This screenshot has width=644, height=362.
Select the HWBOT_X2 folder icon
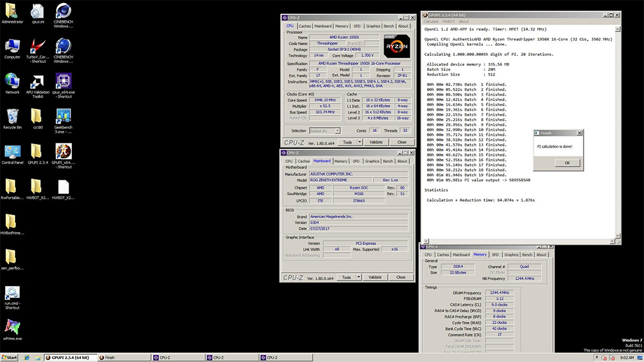[x=38, y=189]
